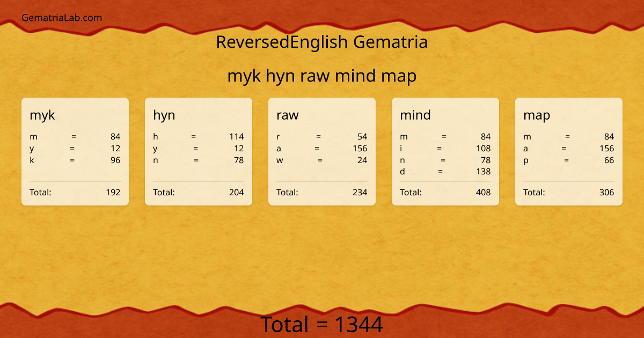Click letter k in the myk card
Viewport: 644px width, 338px height.
pyautogui.click(x=32, y=160)
